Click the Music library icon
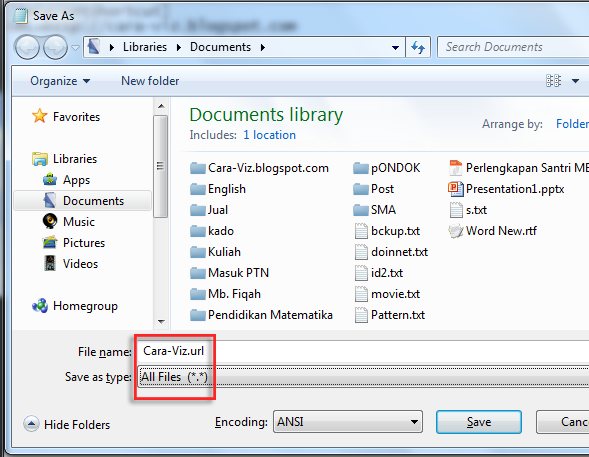The image size is (589, 457). tap(50, 221)
